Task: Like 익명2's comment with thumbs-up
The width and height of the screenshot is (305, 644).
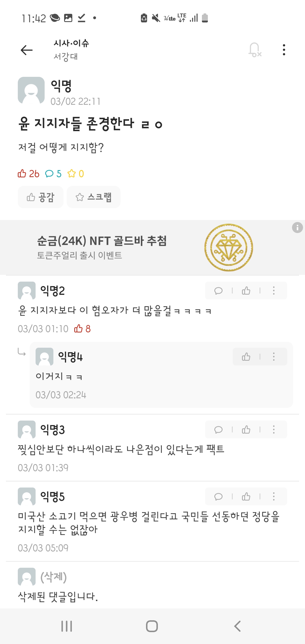Action: point(246,291)
